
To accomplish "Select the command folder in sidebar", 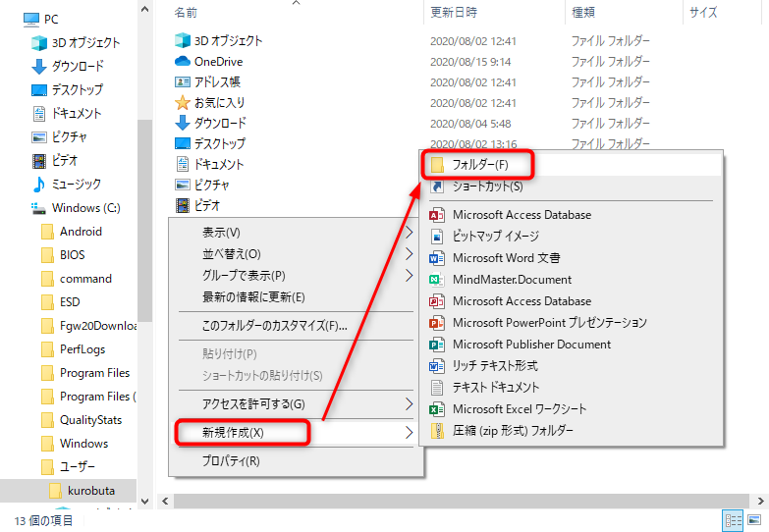I will 85,279.
